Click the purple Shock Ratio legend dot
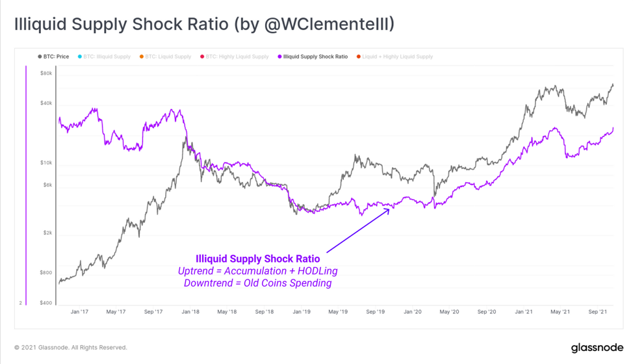The image size is (633, 364). pyautogui.click(x=279, y=57)
